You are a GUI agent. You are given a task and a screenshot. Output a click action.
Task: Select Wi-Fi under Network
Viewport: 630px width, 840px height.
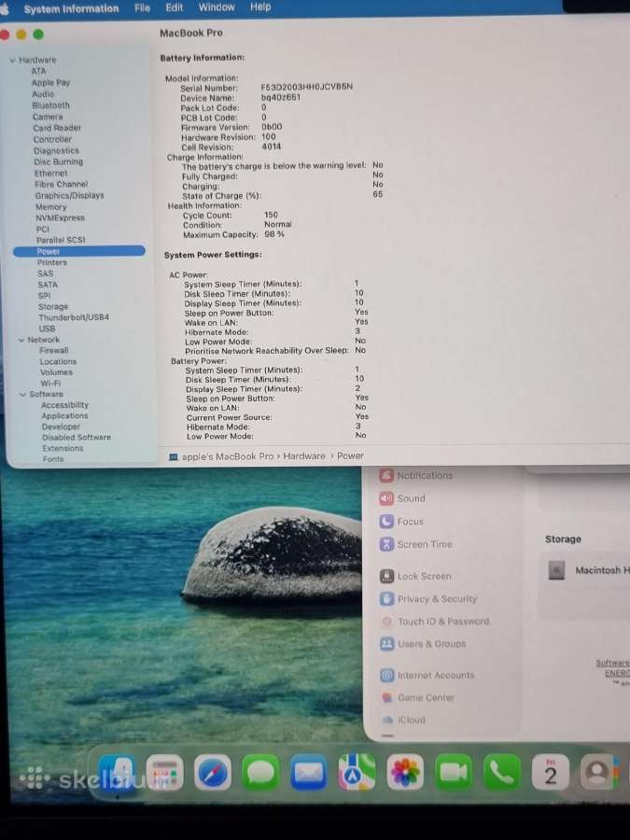pyautogui.click(x=51, y=384)
